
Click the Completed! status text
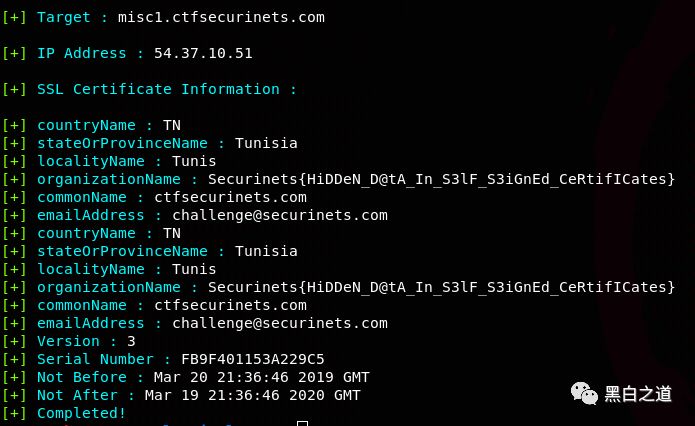pos(82,413)
